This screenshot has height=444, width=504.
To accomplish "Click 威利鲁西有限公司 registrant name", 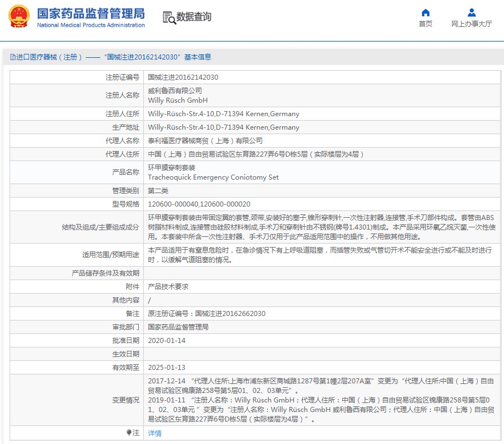I will pos(175,91).
